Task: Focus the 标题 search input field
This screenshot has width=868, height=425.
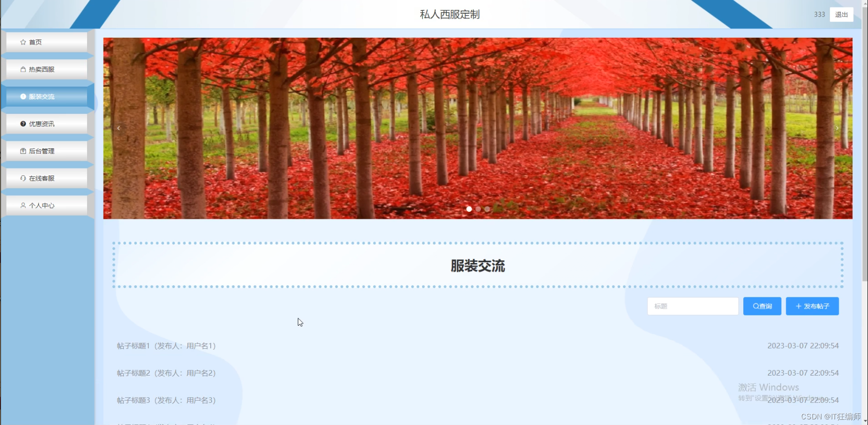Action: point(693,306)
